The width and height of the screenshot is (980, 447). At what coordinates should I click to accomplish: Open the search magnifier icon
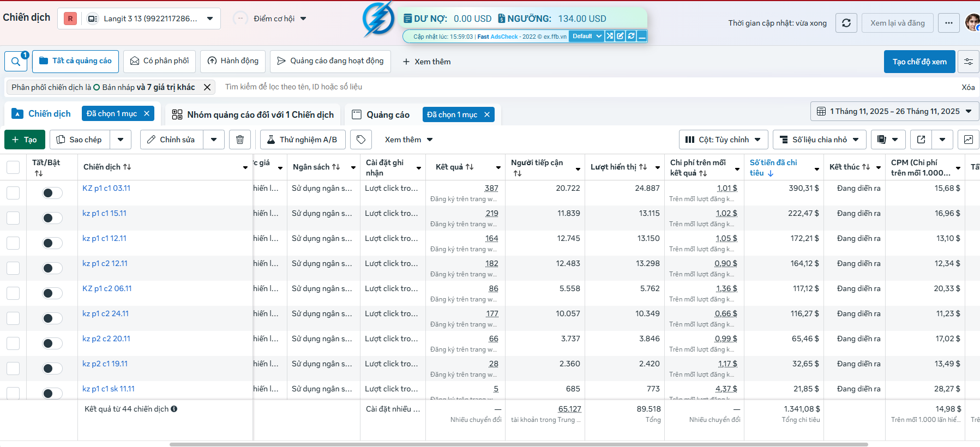(16, 62)
